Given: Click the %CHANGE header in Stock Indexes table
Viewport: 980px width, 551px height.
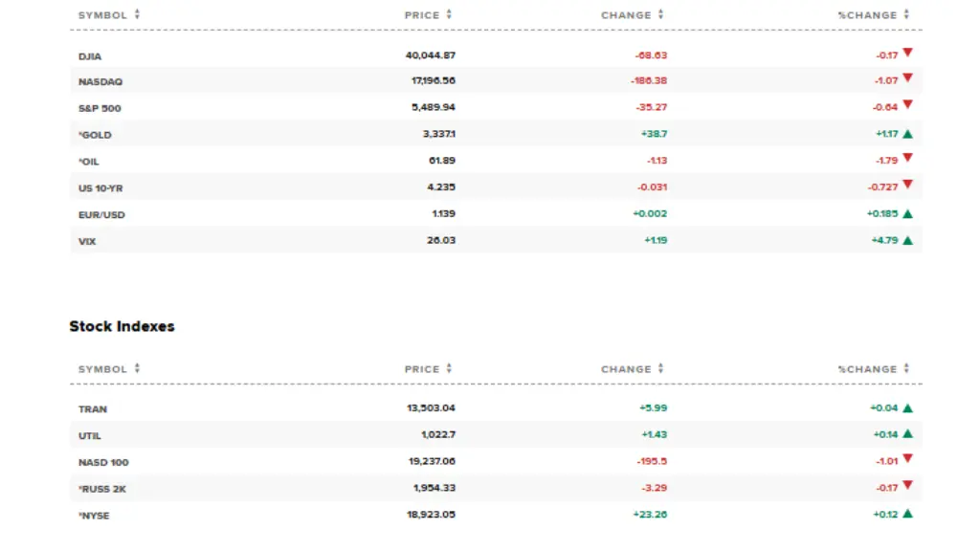Looking at the screenshot, I should (x=867, y=369).
